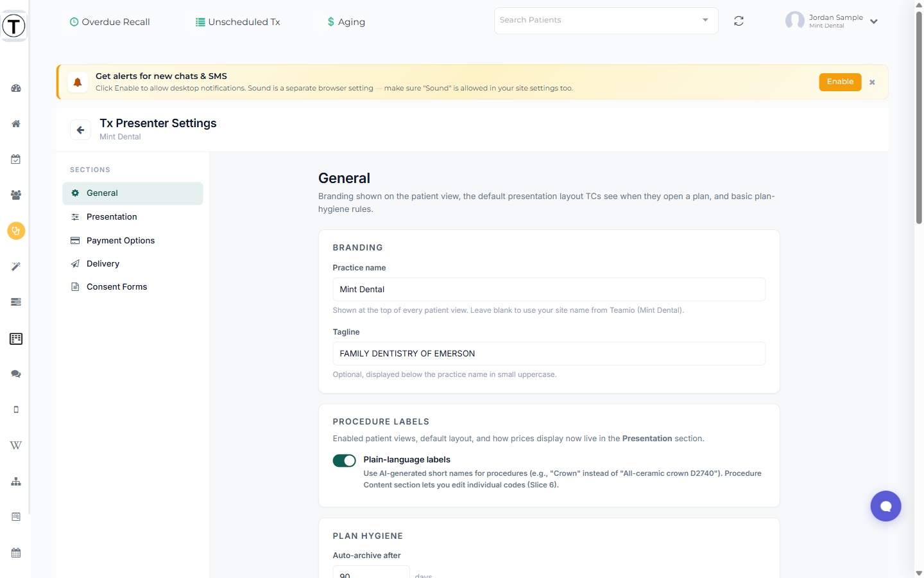Open the calendar check icon in sidebar

pyautogui.click(x=16, y=159)
